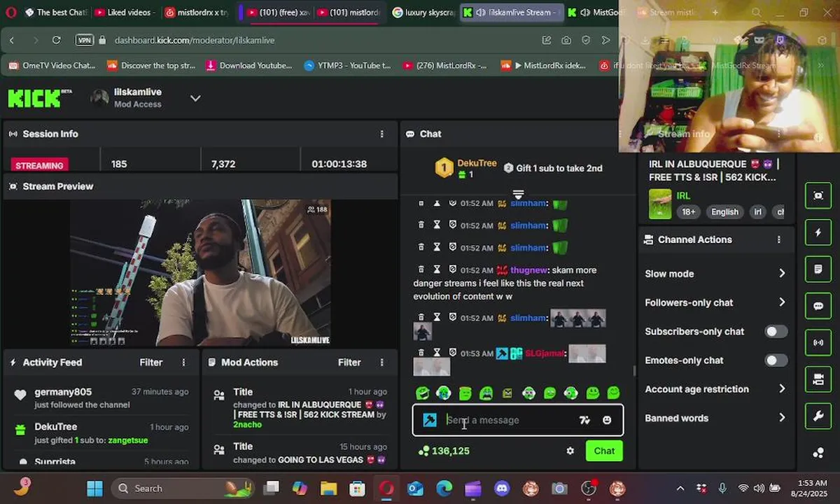Click the camera channel actions sidebar icon
The height and width of the screenshot is (504, 840).
(818, 379)
